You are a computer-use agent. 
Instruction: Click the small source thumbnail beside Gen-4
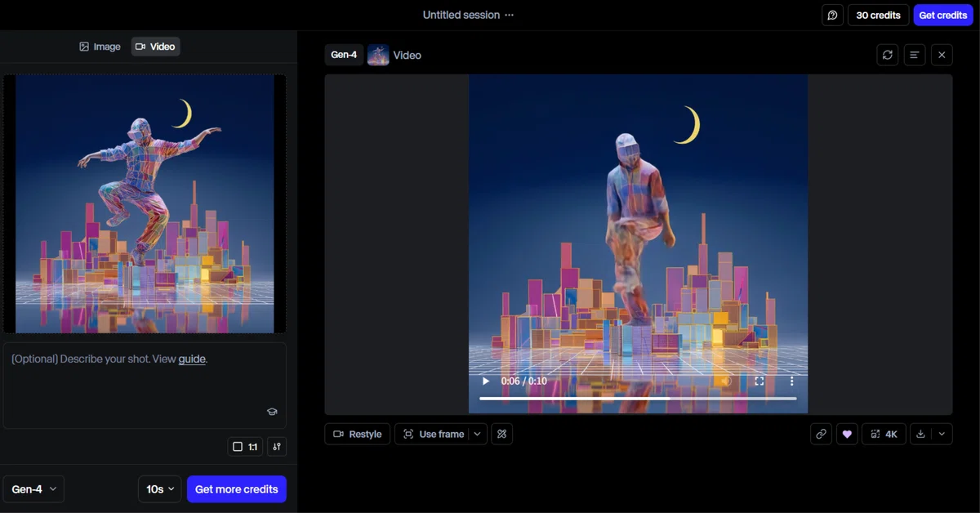pos(378,55)
